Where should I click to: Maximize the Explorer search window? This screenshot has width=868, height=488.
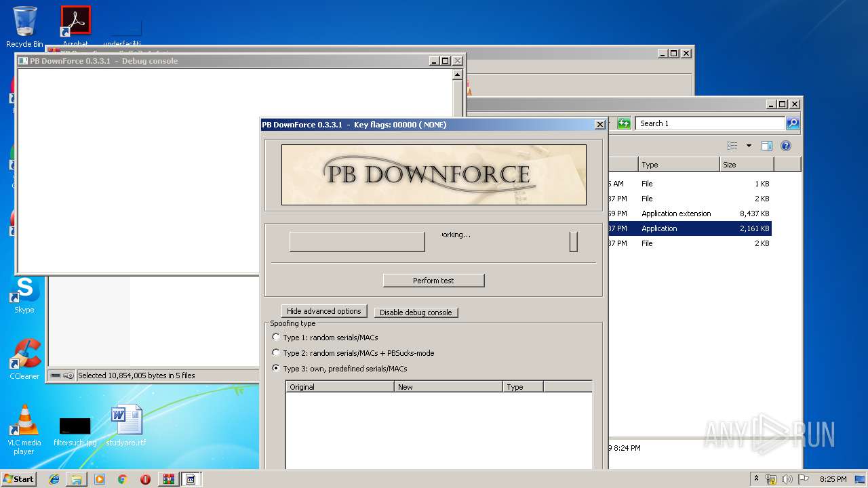[x=783, y=104]
